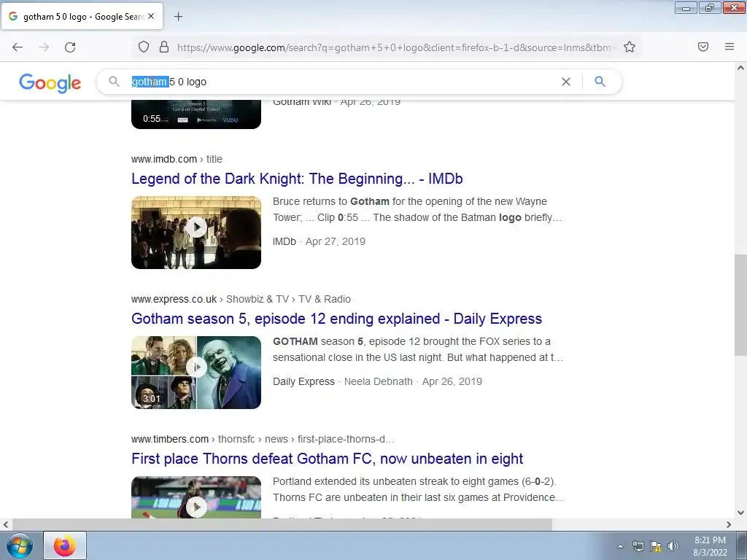Click the scroll up arrow
747x560 pixels.
(740, 68)
